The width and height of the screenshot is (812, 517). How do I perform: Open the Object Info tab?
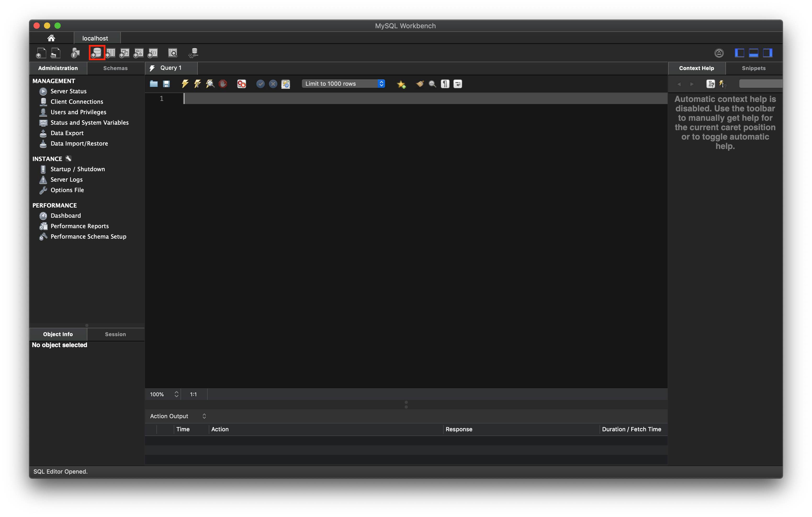(58, 334)
